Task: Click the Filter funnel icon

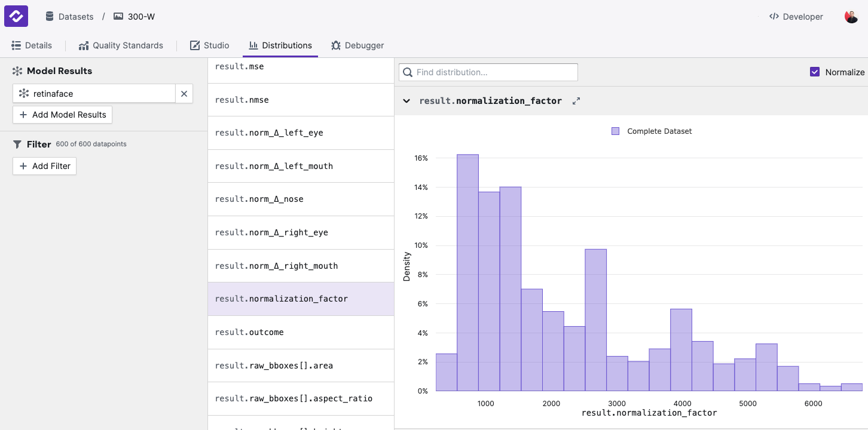Action: [x=17, y=145]
